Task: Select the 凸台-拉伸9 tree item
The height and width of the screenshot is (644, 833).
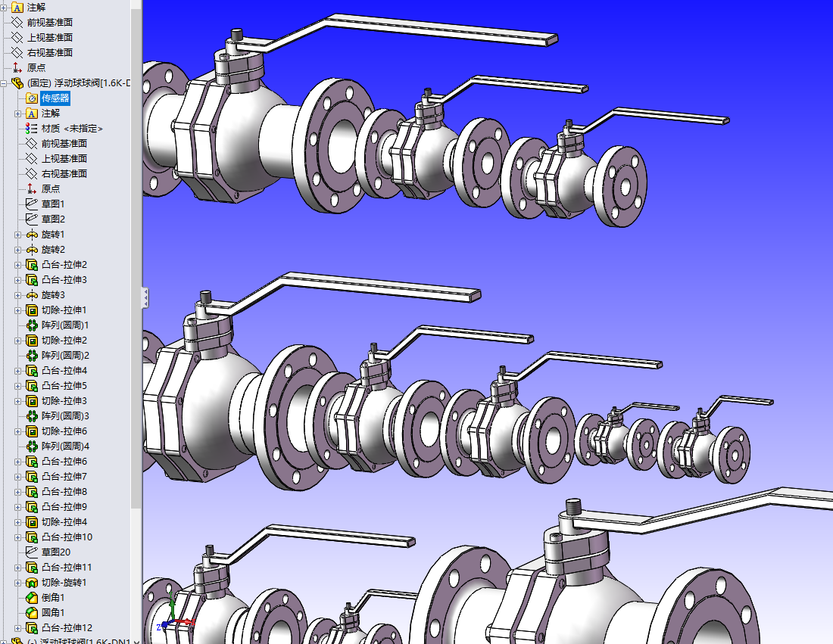Action: pos(64,507)
